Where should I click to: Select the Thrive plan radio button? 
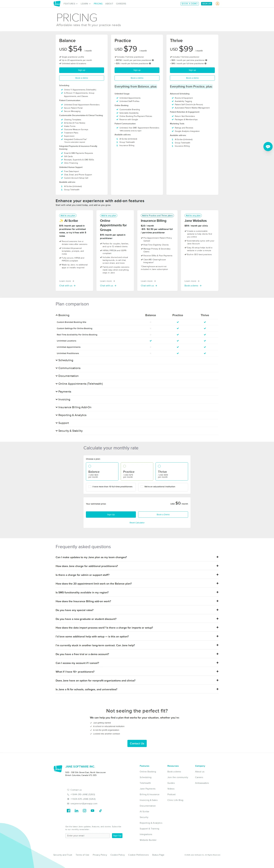[159, 466]
